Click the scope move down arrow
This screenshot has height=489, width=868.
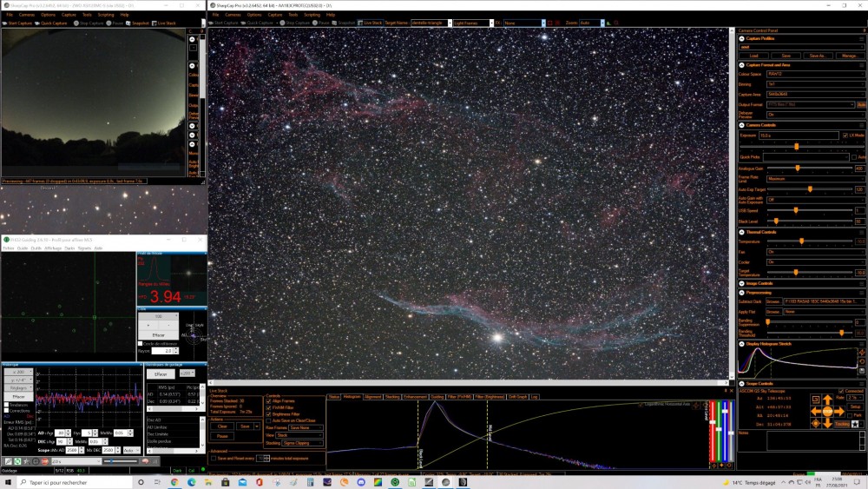(x=827, y=423)
